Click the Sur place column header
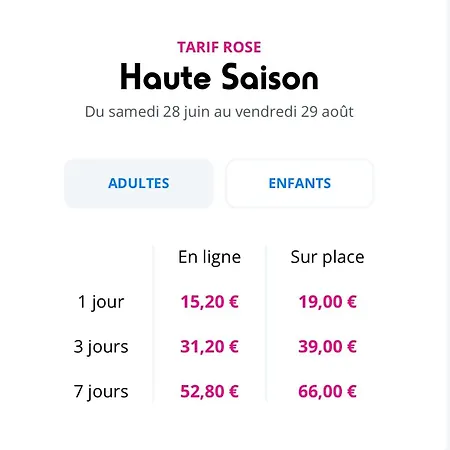Image resolution: width=450 pixels, height=450 pixels. point(327,257)
